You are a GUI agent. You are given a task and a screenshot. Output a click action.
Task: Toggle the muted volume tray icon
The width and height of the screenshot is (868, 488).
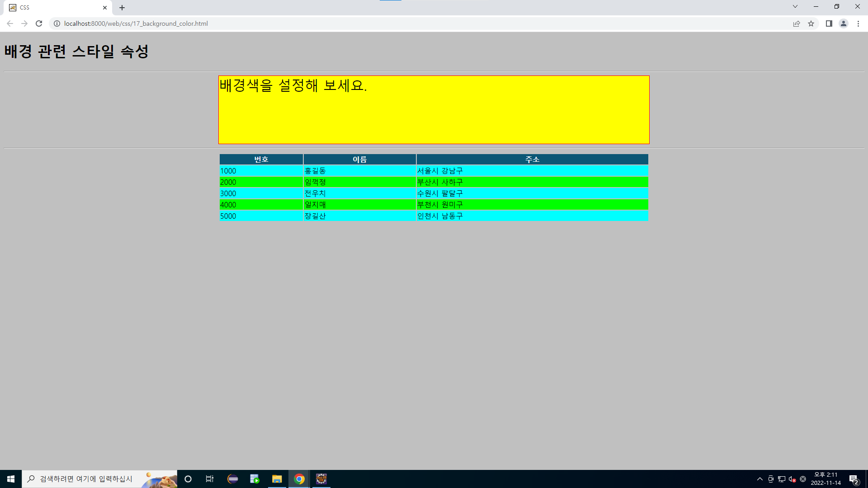click(792, 479)
